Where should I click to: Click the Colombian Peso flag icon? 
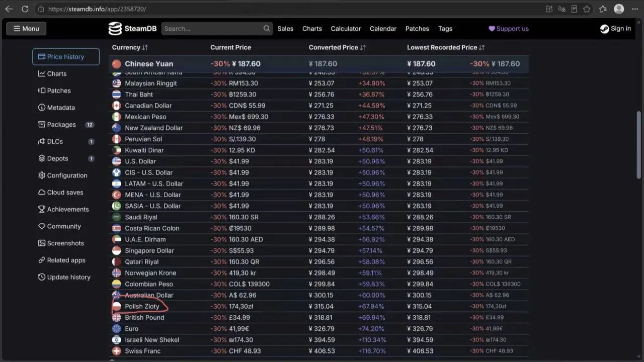tap(116, 284)
